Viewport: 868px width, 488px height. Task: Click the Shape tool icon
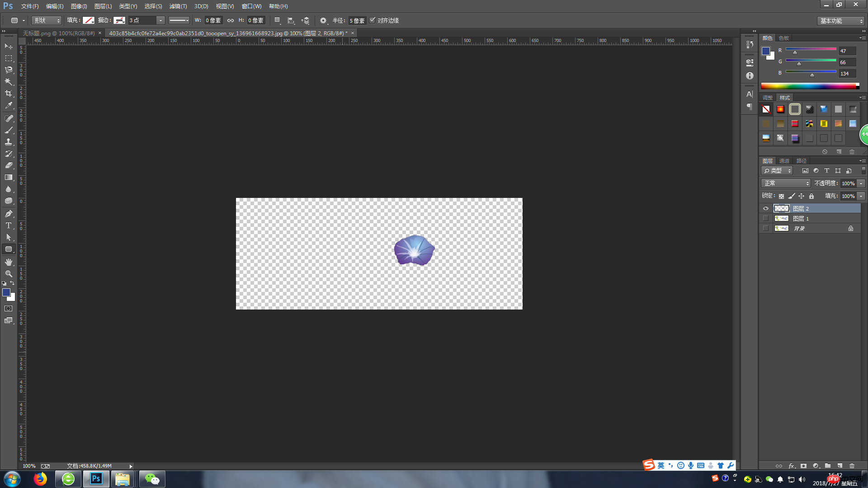pyautogui.click(x=8, y=250)
